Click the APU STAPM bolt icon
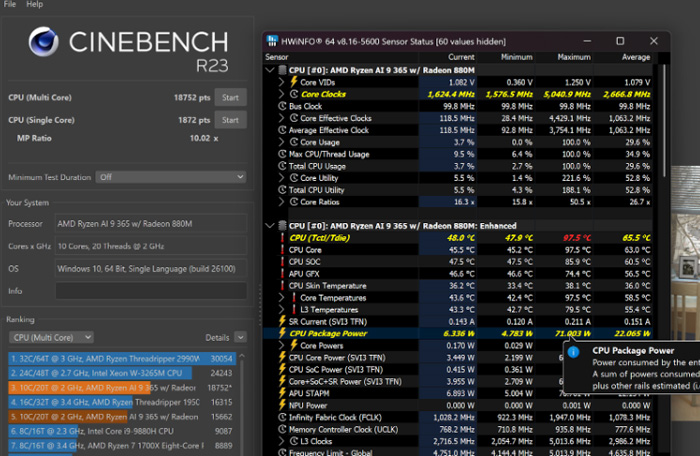This screenshot has width=700, height=456. point(282,393)
